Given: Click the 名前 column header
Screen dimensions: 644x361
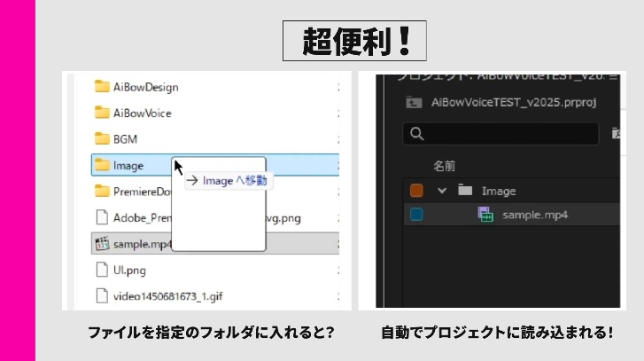Looking at the screenshot, I should coord(444,166).
